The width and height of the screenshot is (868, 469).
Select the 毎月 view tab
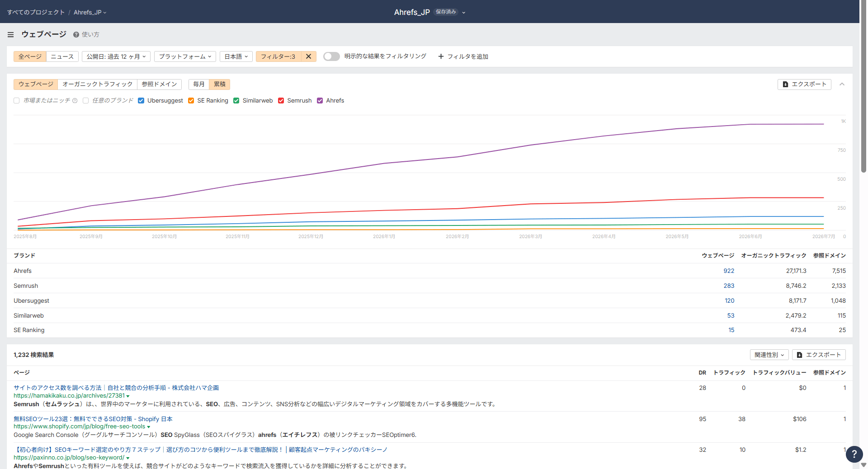coord(199,84)
